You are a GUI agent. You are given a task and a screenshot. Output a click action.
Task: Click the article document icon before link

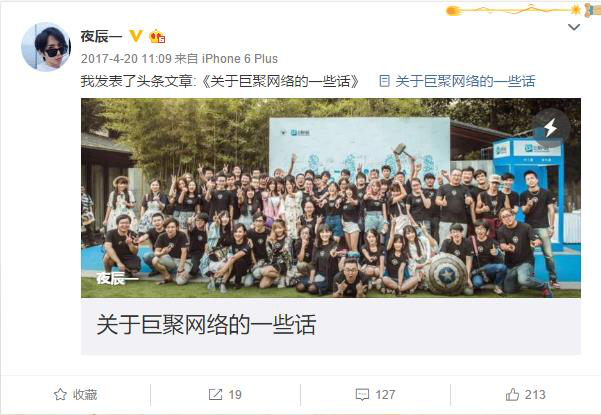[x=384, y=81]
